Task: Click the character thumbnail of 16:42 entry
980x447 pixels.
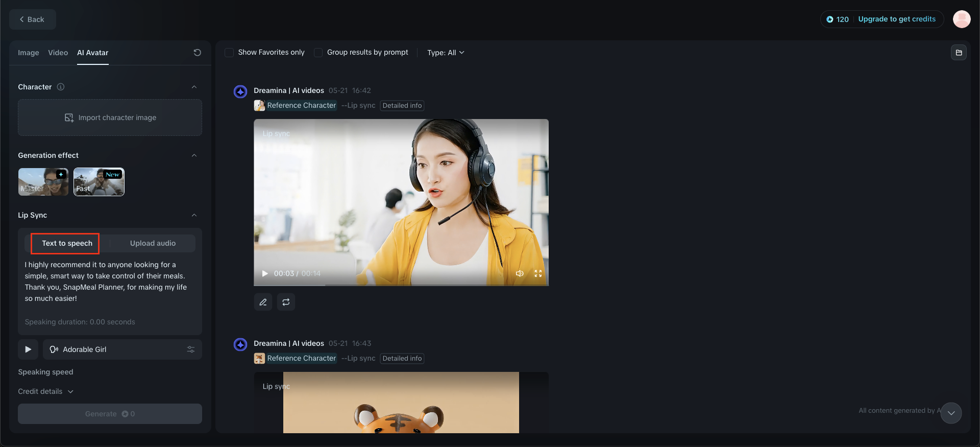Action: [x=259, y=106]
